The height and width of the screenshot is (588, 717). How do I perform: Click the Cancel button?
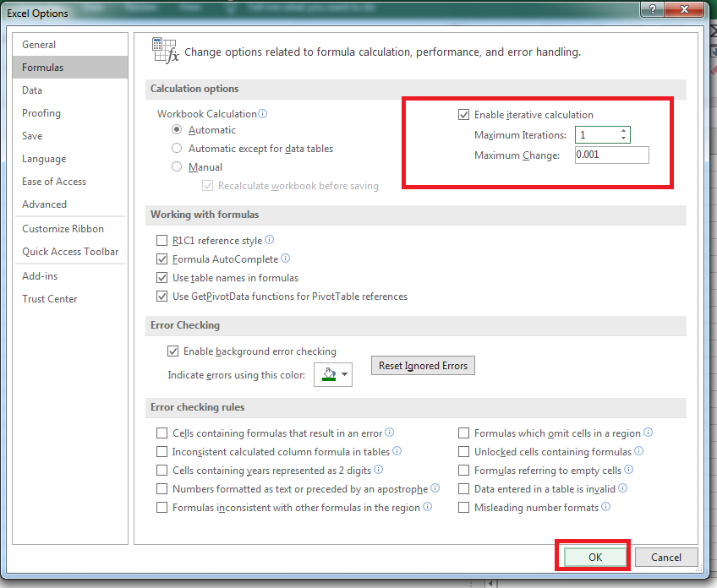666,557
